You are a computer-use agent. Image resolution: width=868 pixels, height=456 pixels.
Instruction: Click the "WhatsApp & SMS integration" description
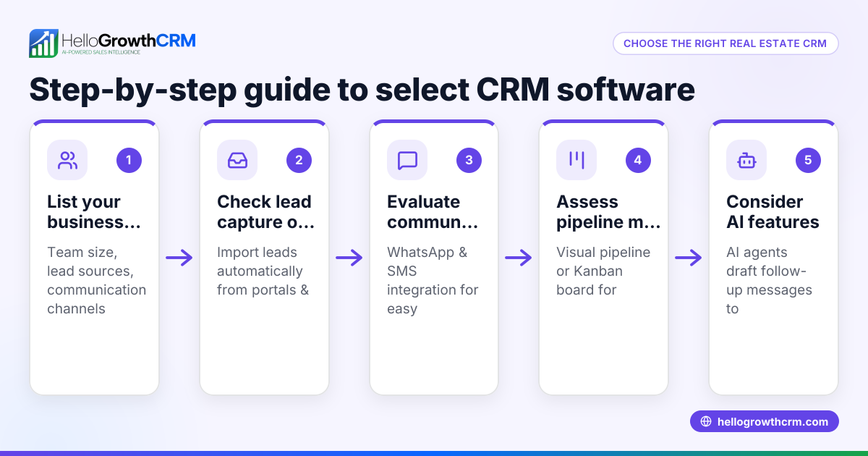[433, 281]
